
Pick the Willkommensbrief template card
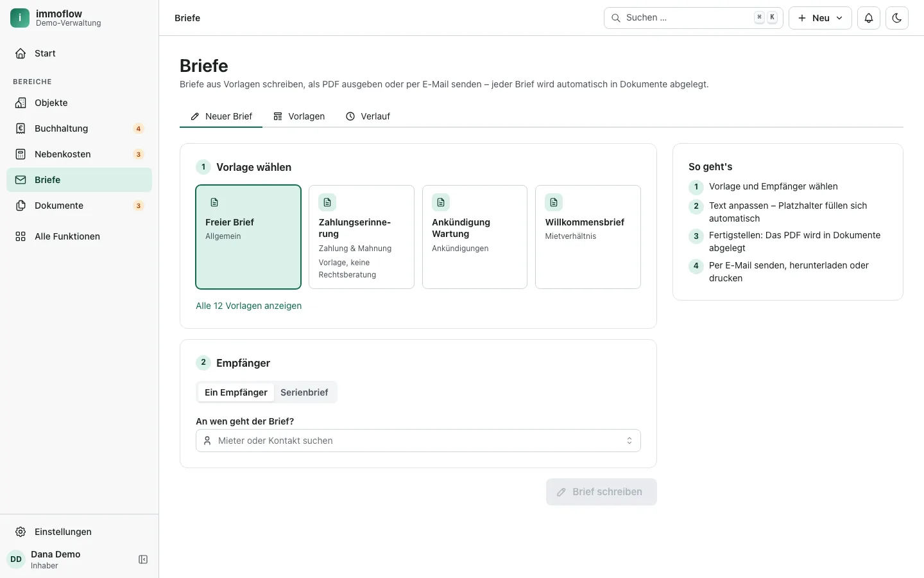pos(588,237)
